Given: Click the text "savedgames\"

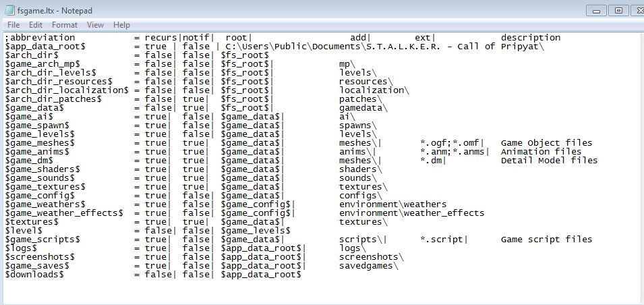Looking at the screenshot, I should click(x=369, y=266).
